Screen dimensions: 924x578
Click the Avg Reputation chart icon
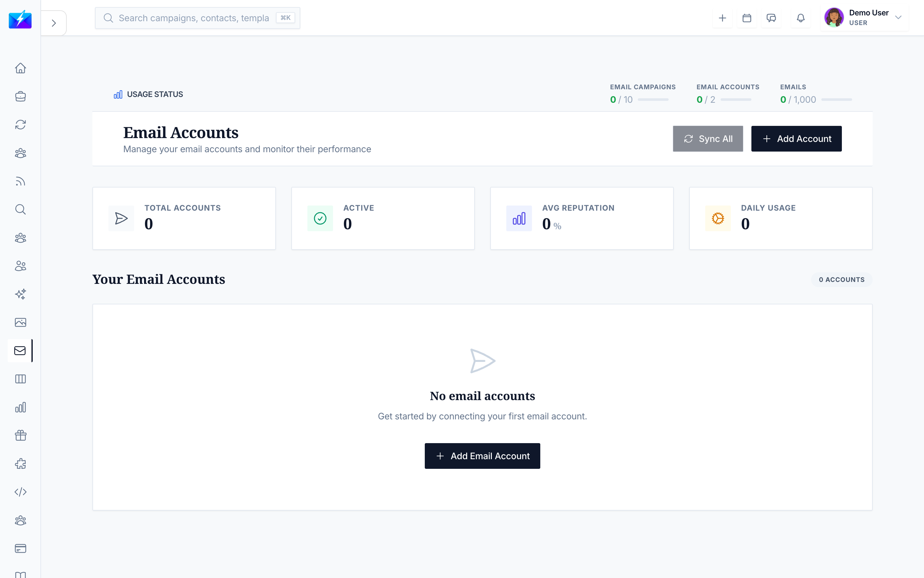(519, 218)
